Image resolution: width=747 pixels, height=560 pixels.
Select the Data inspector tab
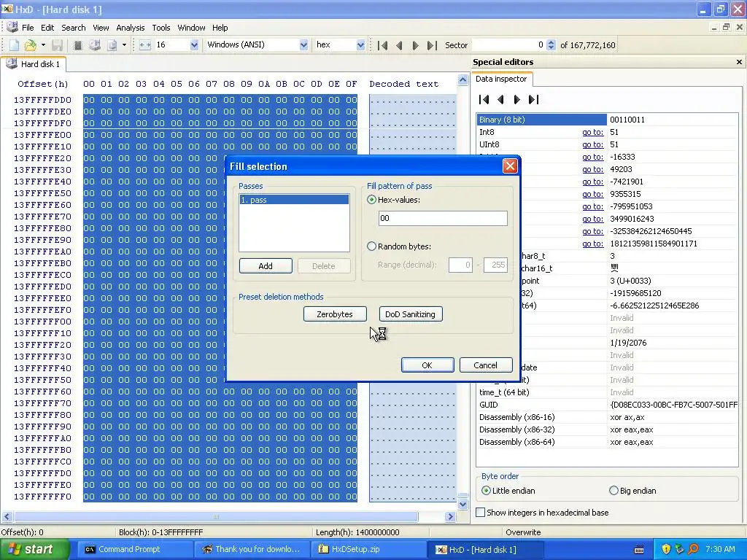coord(501,79)
